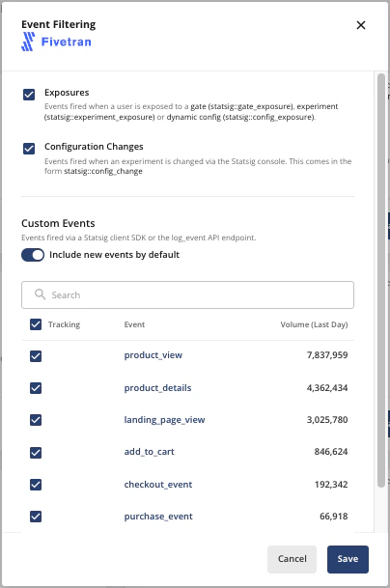Close the Event Filtering dialog
Image resolution: width=390 pixels, height=588 pixels.
click(361, 25)
